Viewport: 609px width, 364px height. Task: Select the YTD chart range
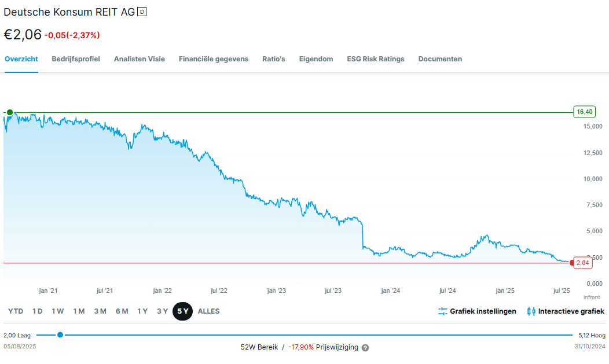click(x=16, y=311)
